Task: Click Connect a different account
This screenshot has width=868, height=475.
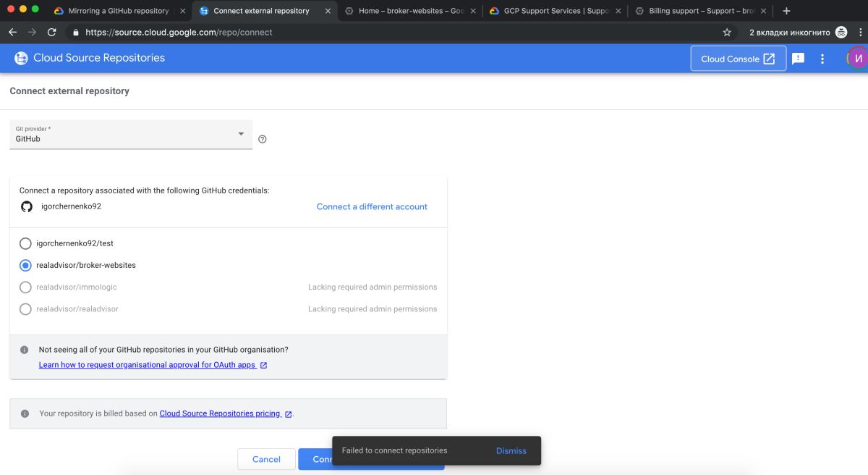Action: click(372, 206)
